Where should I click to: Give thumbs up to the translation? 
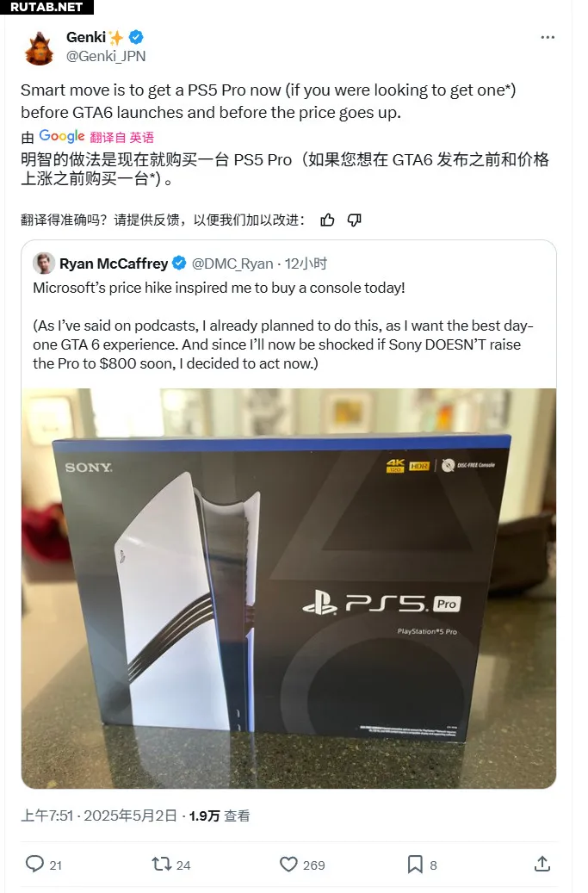pyautogui.click(x=327, y=220)
